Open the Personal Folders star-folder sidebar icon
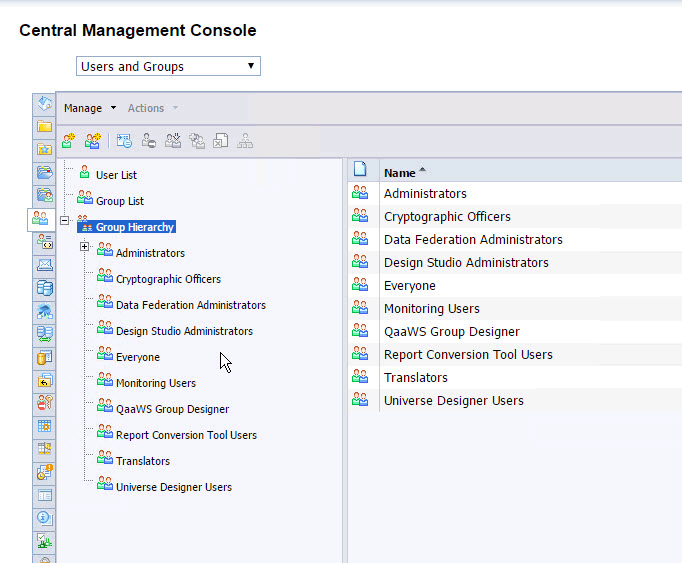 coord(44,150)
